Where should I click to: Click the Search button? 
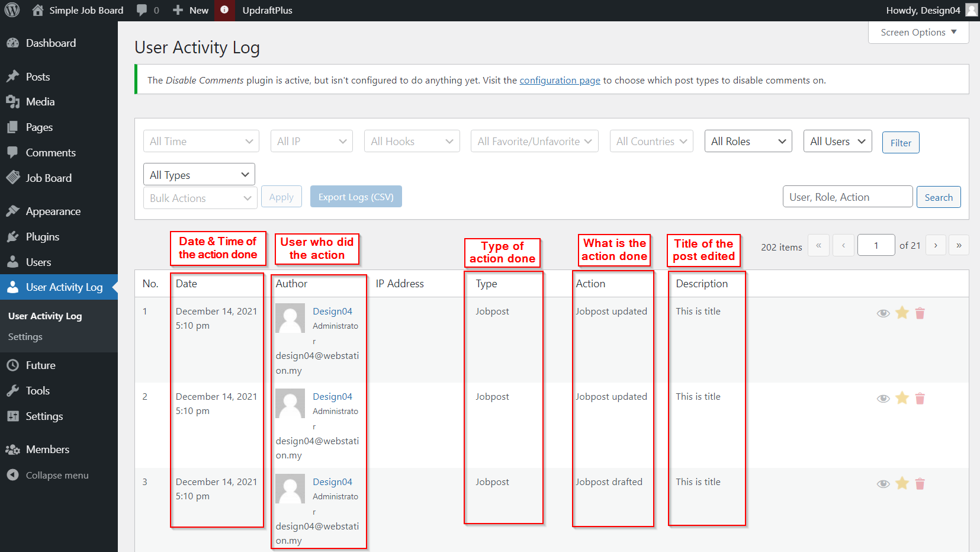pyautogui.click(x=939, y=197)
